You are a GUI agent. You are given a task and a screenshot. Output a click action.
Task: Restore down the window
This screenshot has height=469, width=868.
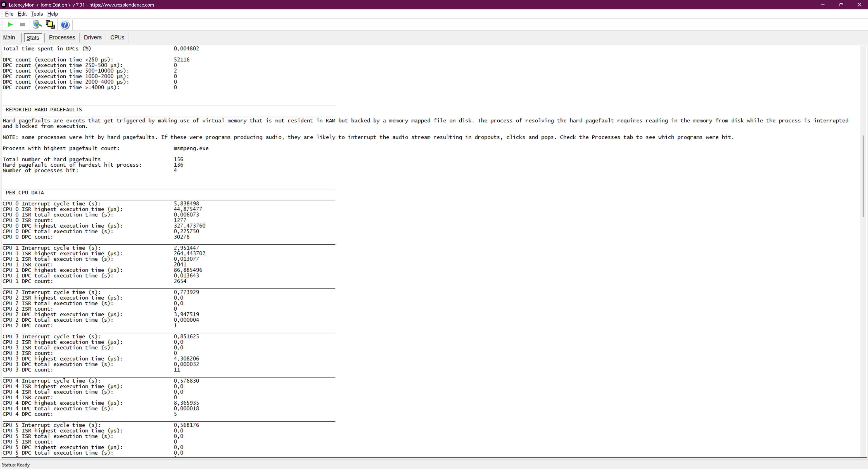tap(841, 5)
